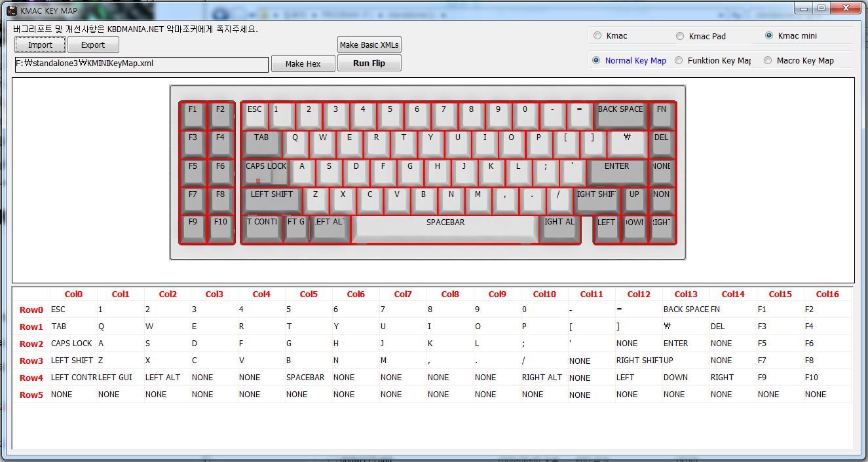
Task: Click Make Basic XMLs button
Action: coord(369,44)
